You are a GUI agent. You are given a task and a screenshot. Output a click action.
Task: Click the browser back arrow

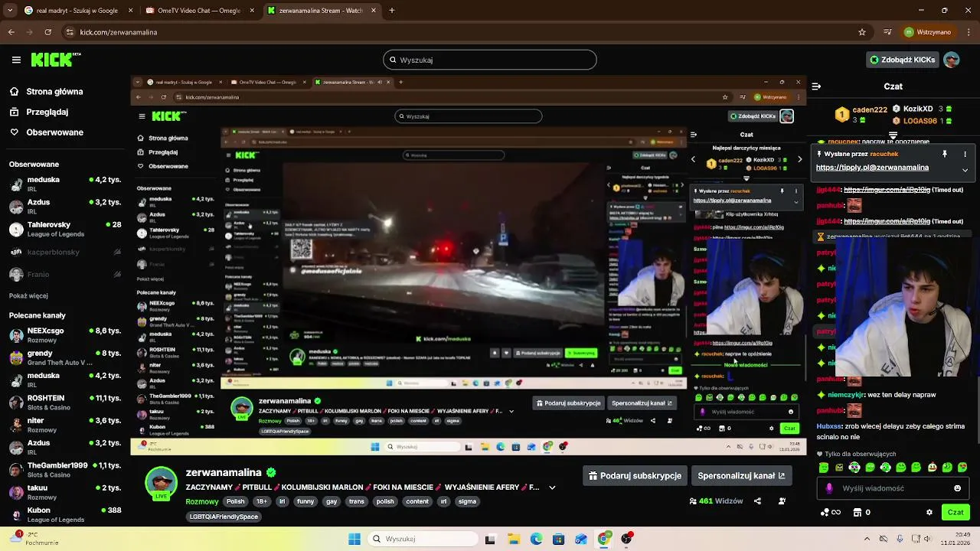11,32
